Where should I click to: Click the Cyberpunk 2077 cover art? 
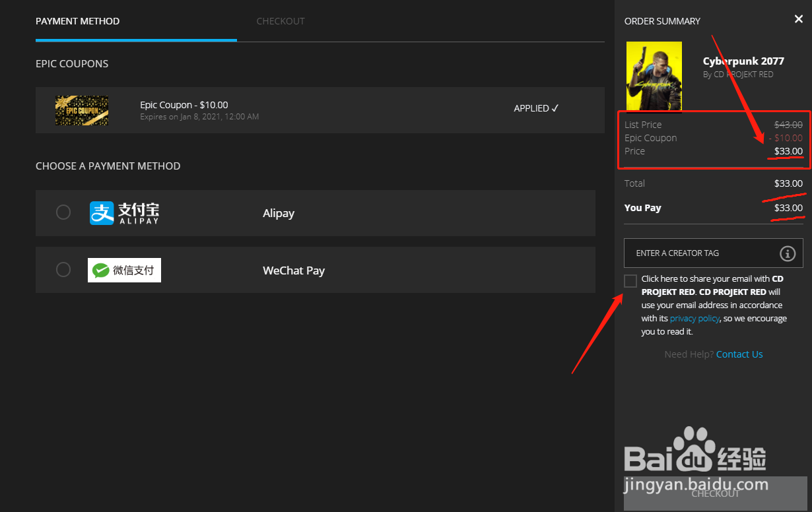[654, 76]
